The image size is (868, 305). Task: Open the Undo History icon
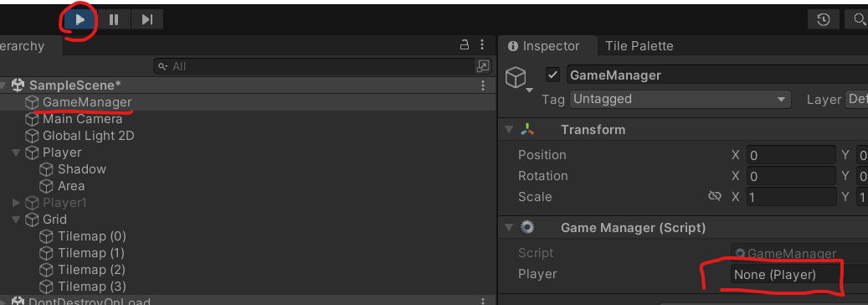(x=824, y=20)
